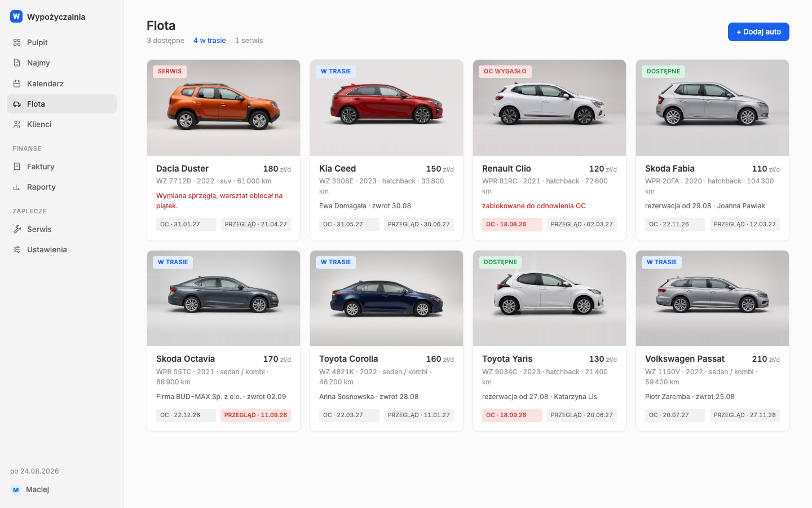Screen dimensions: 812x508
Task: Open the Skoda Octavia photo
Action: pyautogui.click(x=223, y=298)
